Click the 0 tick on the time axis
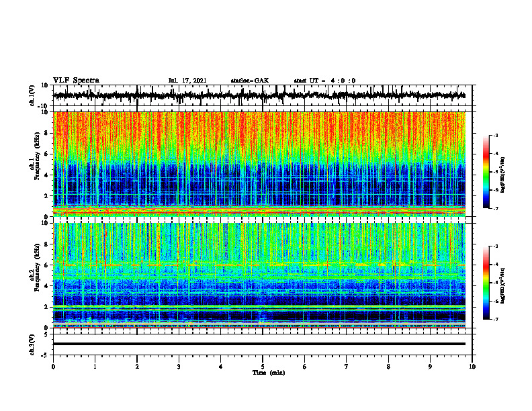Viewport: 532px width, 411px height. tap(53, 367)
